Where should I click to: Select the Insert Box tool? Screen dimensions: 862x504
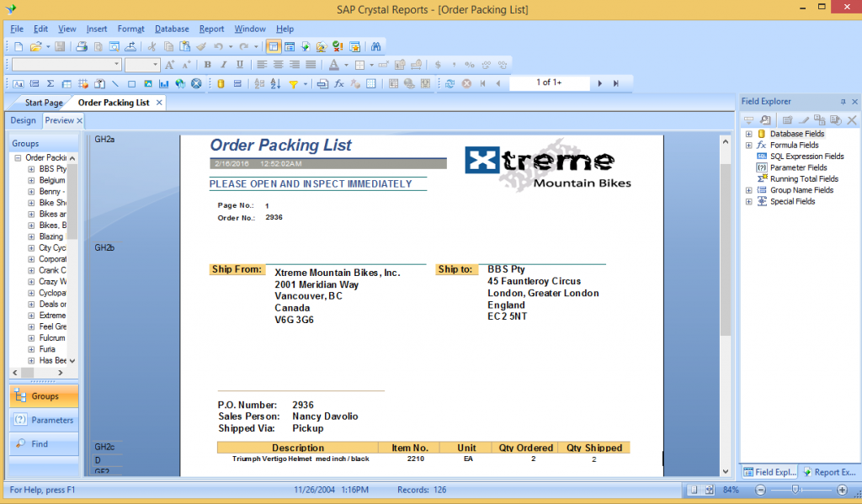(131, 83)
